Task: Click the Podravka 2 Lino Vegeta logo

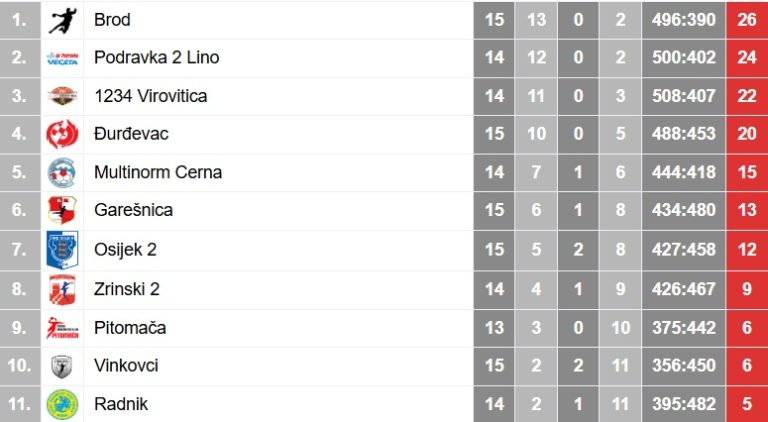Action: tap(62, 58)
